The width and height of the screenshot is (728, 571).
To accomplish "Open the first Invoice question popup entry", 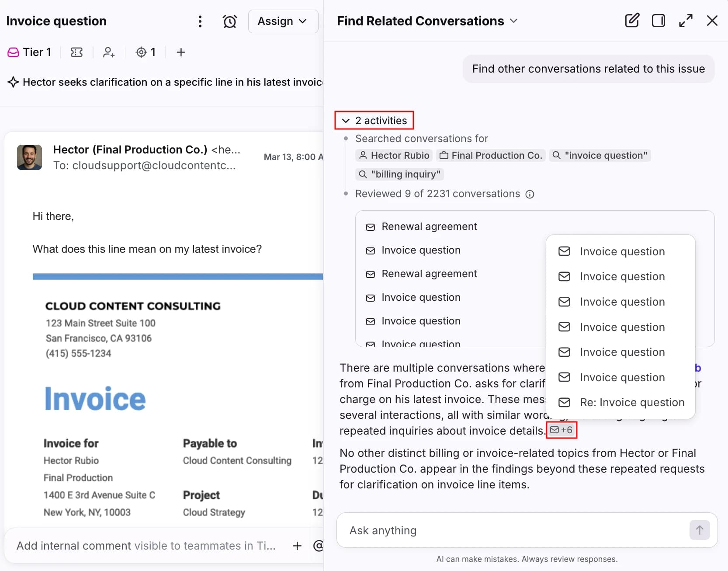I will click(621, 251).
